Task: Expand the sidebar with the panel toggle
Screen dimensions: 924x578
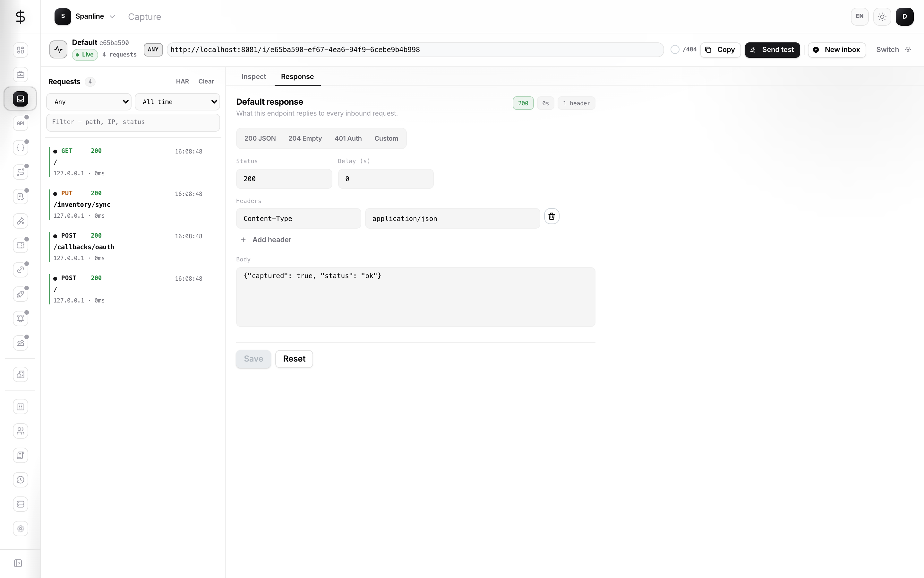Action: (18, 563)
